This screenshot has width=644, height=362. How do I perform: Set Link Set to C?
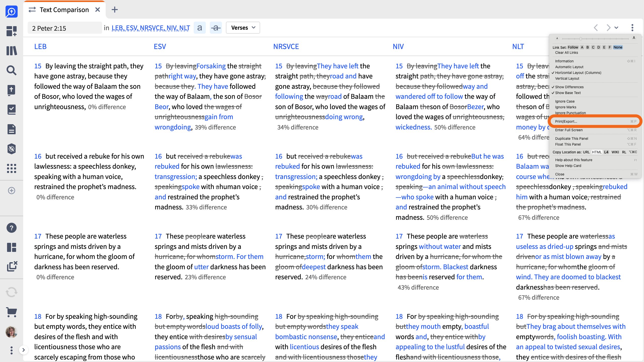coord(593,47)
